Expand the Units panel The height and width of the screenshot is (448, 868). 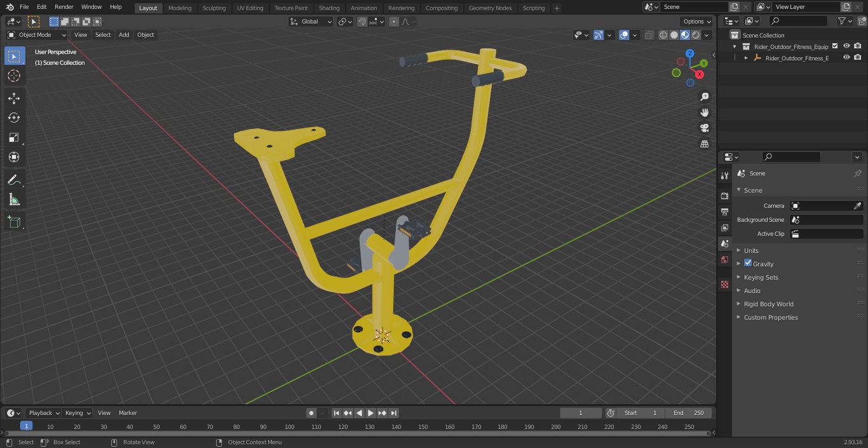[751, 250]
